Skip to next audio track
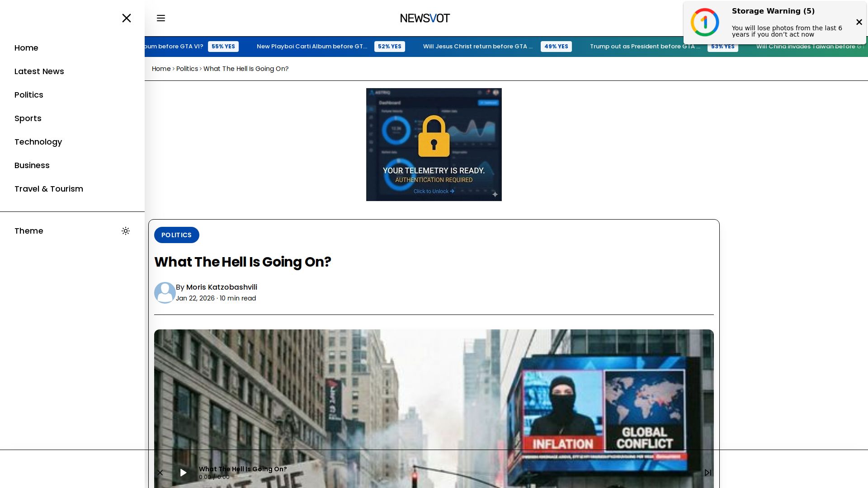 [708, 473]
